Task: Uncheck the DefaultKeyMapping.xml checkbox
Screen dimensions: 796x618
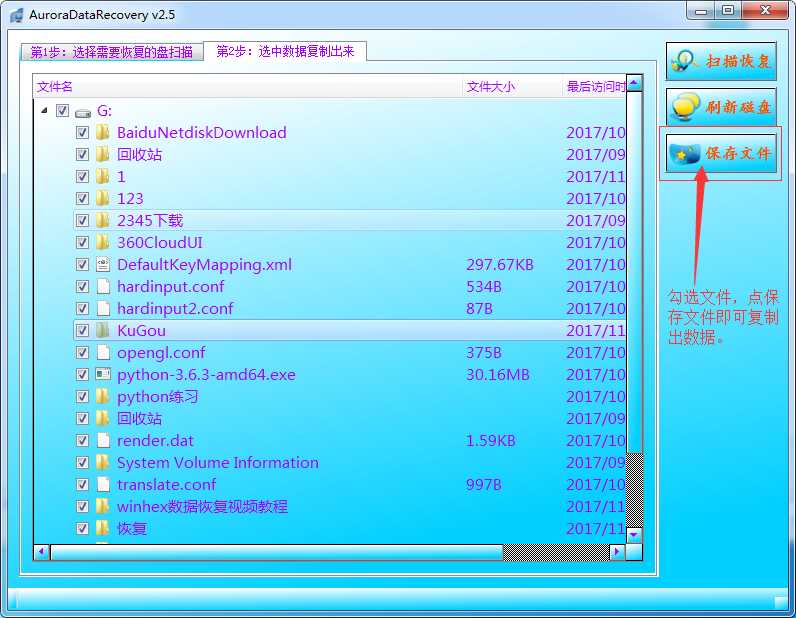Action: (82, 265)
